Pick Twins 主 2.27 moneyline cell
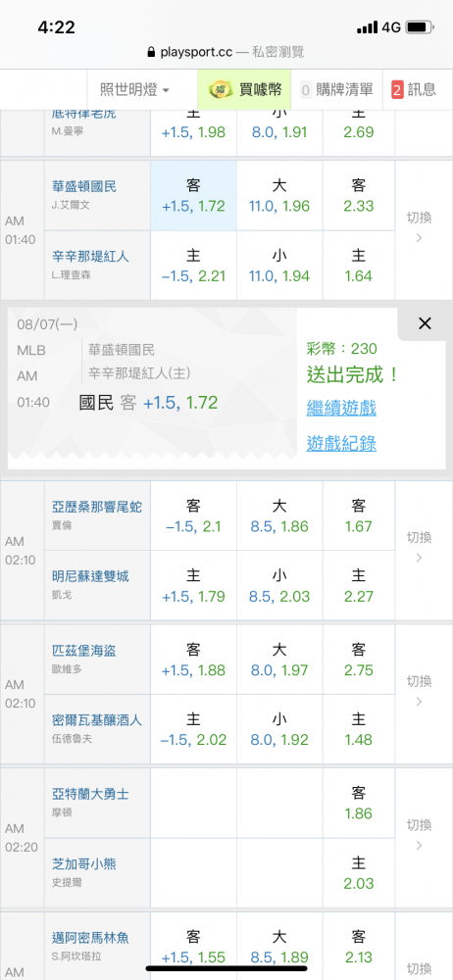 coord(359,586)
